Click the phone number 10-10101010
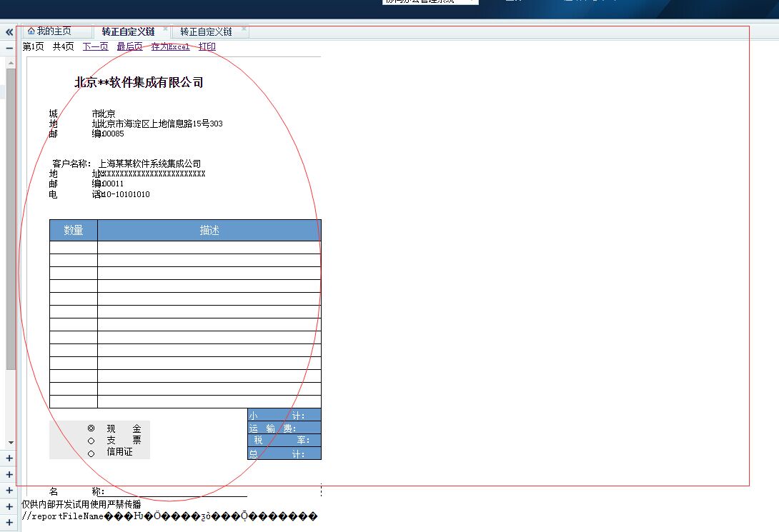 coord(125,194)
